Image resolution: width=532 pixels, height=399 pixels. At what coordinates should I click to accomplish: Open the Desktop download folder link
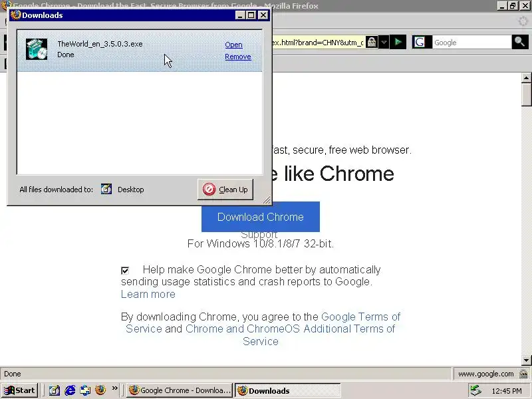click(x=130, y=190)
